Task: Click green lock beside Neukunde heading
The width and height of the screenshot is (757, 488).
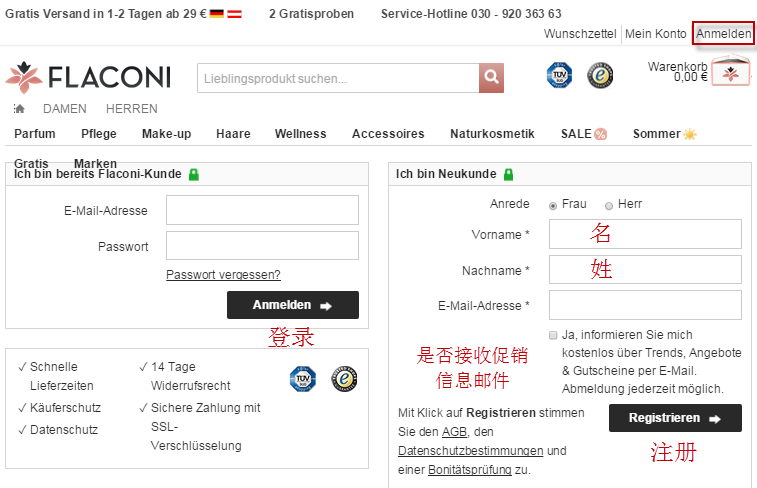Action: click(508, 174)
